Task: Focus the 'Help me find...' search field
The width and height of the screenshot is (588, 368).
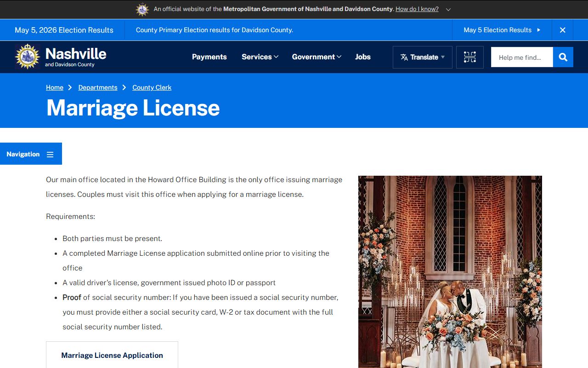Action: pyautogui.click(x=522, y=57)
